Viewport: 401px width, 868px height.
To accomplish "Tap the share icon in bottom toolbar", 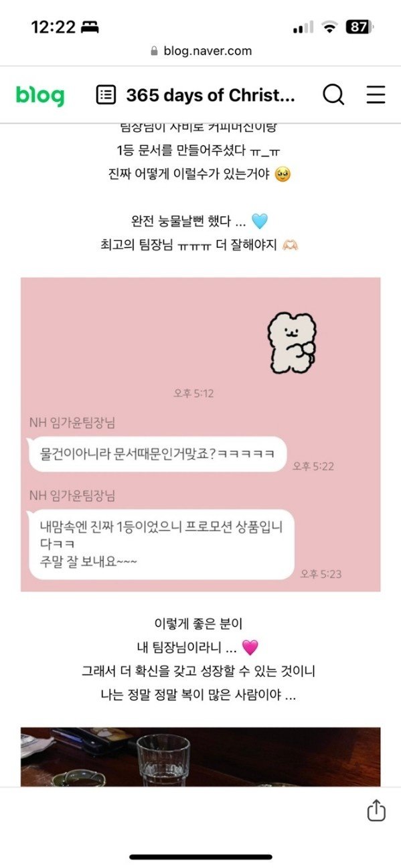I will click(x=376, y=810).
